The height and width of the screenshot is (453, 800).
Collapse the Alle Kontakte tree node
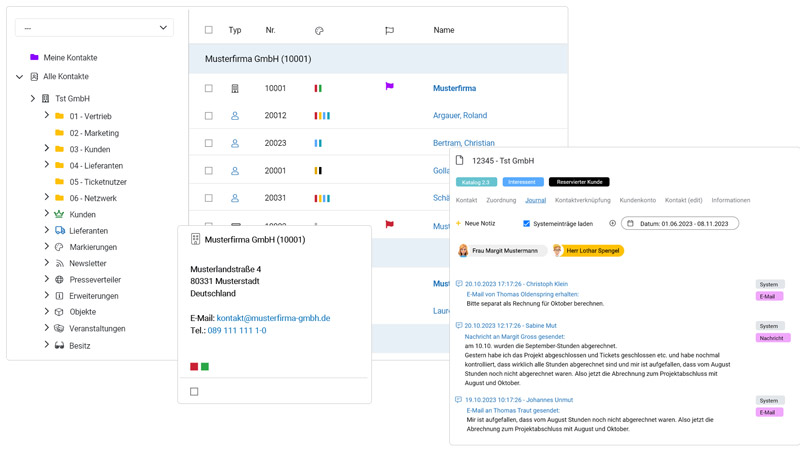click(19, 77)
